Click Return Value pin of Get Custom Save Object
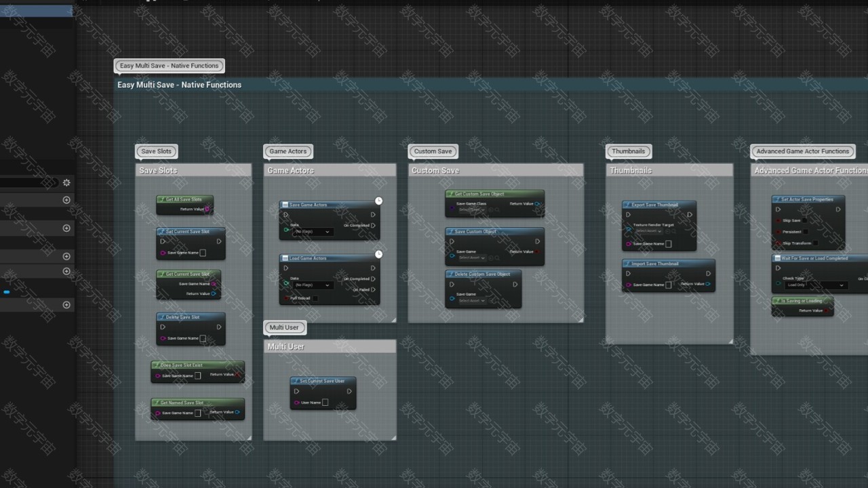This screenshot has height=488, width=868. 538,203
